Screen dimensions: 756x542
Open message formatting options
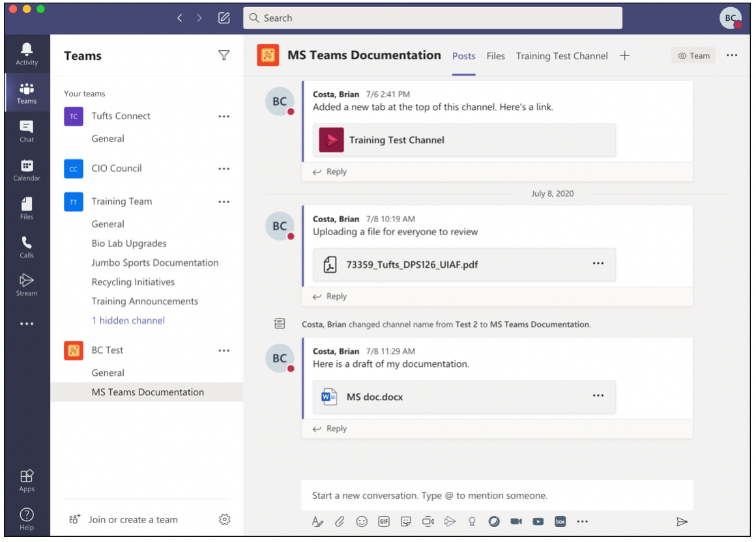tap(317, 521)
